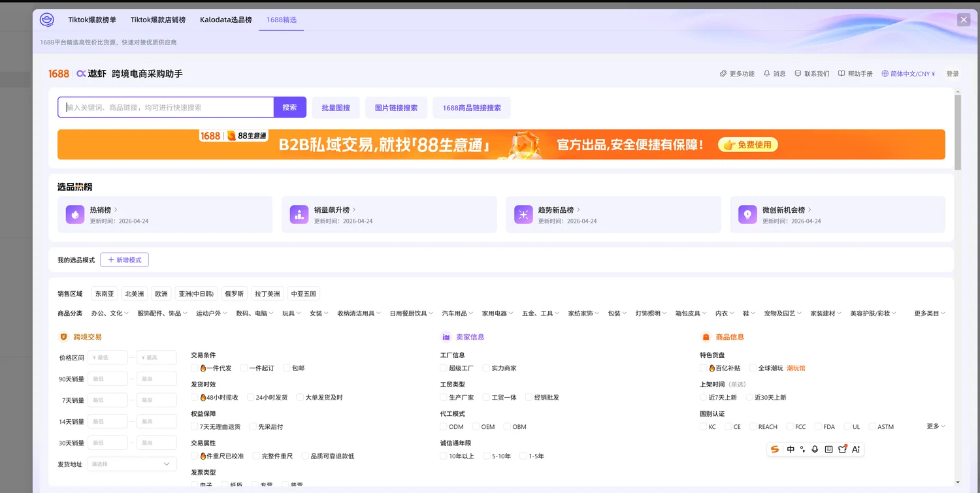Click the app logo beside the Tiktok爆款榜单 tab
980x493 pixels.
click(47, 20)
